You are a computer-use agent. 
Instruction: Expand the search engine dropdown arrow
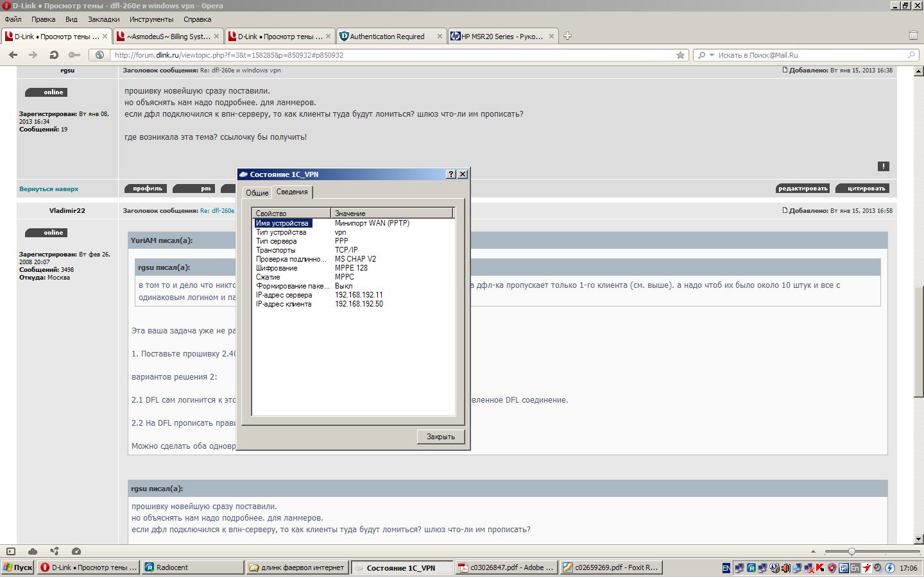click(x=711, y=55)
